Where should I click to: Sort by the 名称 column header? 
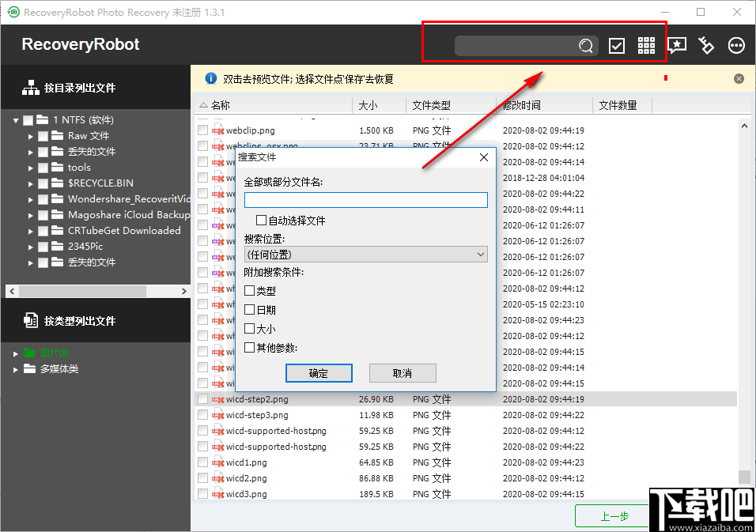(x=274, y=105)
